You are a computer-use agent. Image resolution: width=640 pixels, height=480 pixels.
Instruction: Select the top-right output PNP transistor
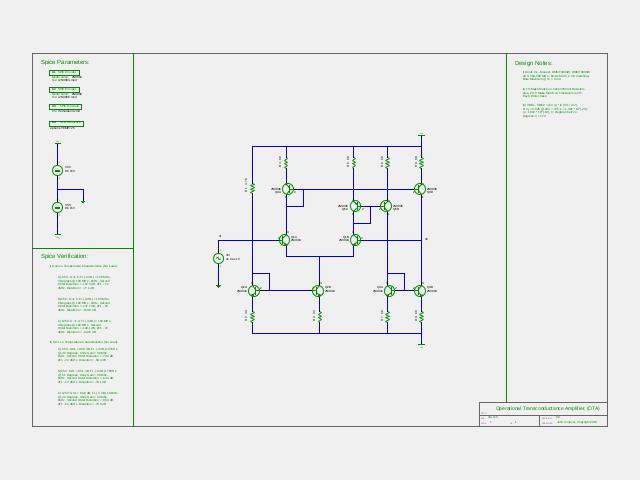[420, 189]
